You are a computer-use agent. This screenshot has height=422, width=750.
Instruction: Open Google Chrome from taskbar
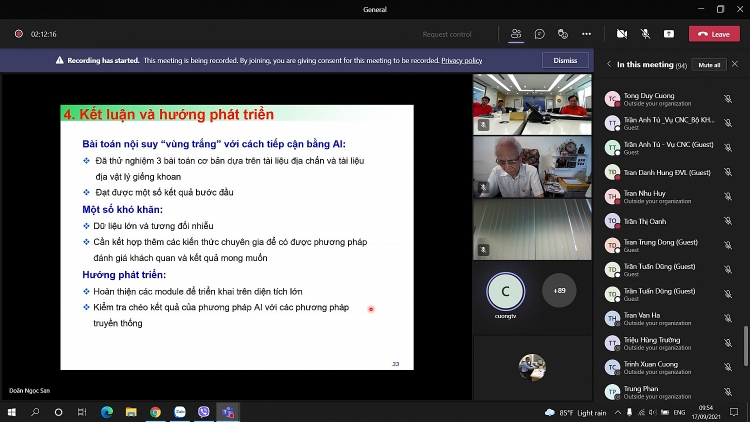pos(155,411)
